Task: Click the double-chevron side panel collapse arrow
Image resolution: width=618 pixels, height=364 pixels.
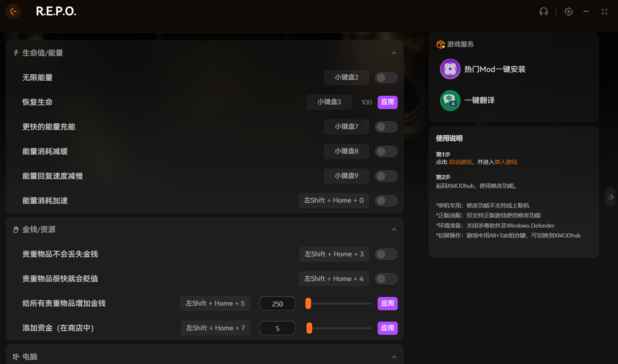Action: coord(610,197)
